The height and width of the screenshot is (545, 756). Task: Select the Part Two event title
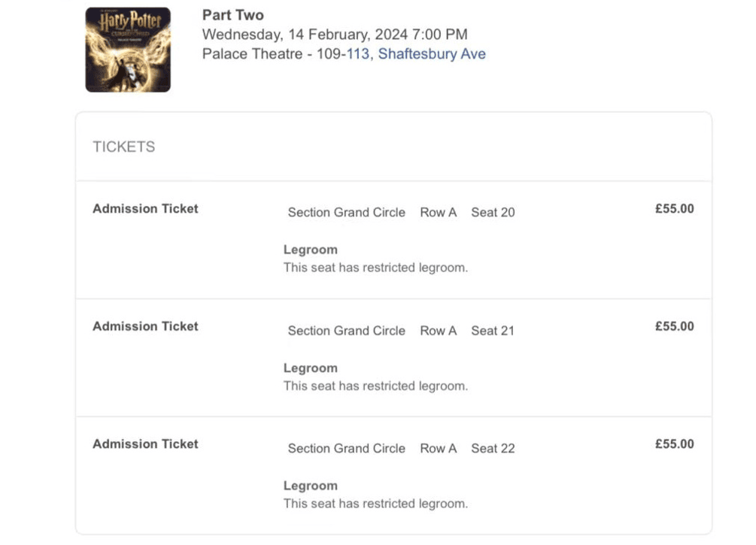233,15
